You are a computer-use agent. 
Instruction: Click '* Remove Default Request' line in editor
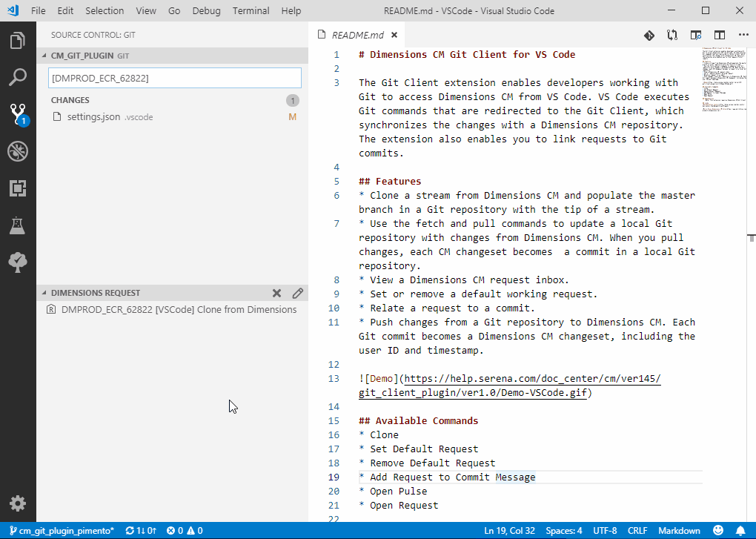click(x=427, y=463)
